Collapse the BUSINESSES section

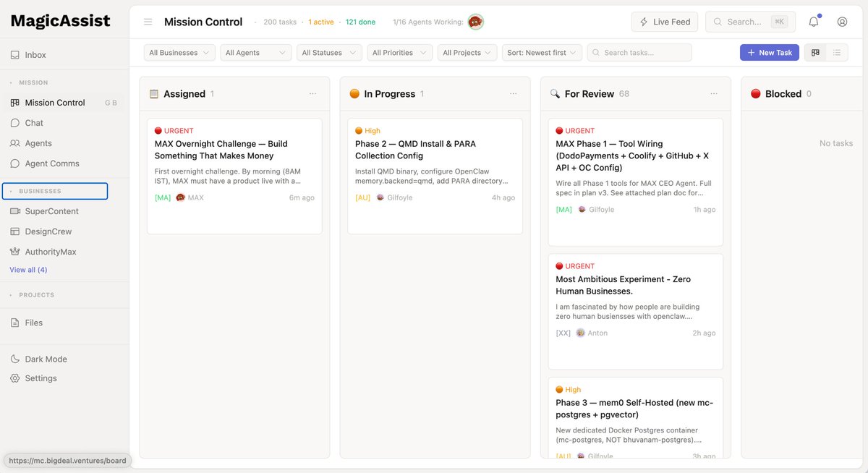(x=55, y=191)
